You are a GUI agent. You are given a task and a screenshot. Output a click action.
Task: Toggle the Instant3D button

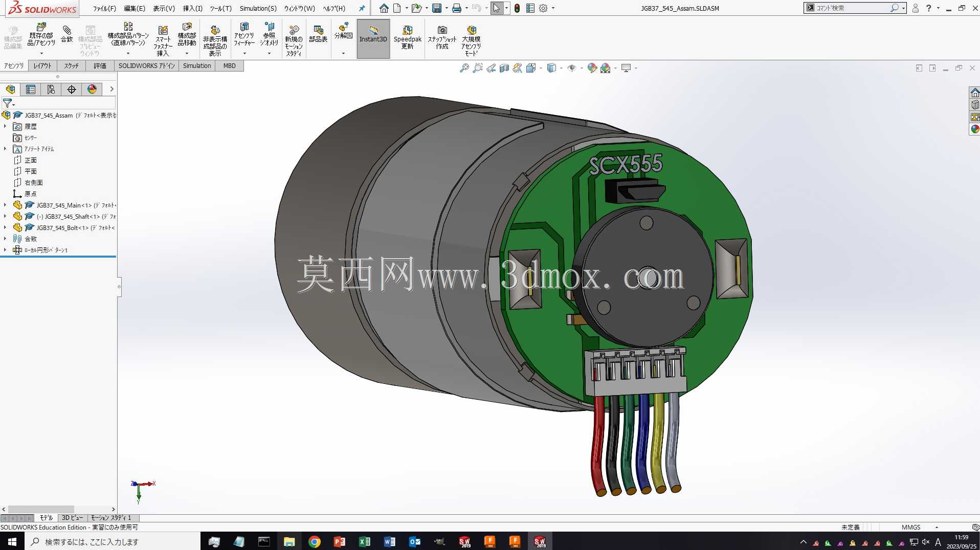[373, 38]
